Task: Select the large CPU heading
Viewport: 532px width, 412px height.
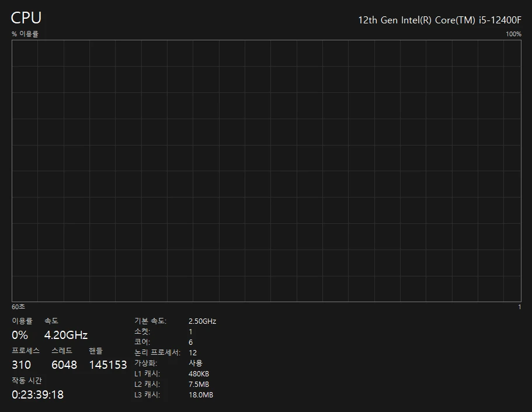Action: 26,18
